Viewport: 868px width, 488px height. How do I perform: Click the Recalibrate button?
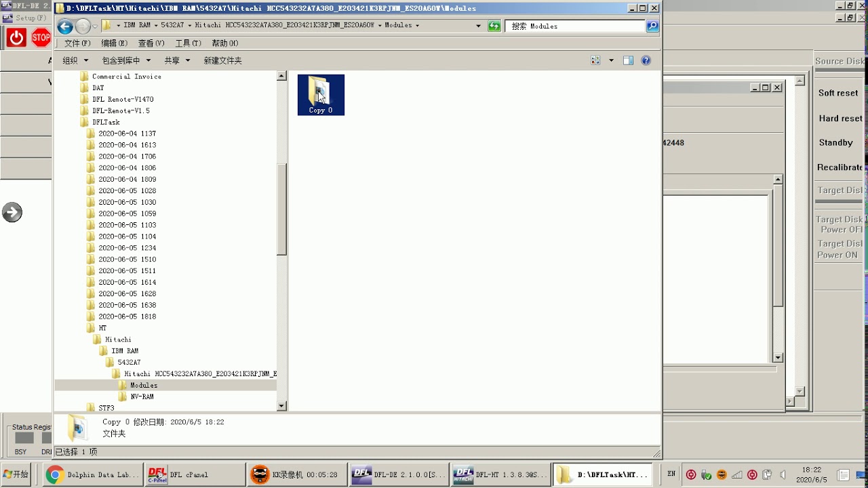coord(840,167)
